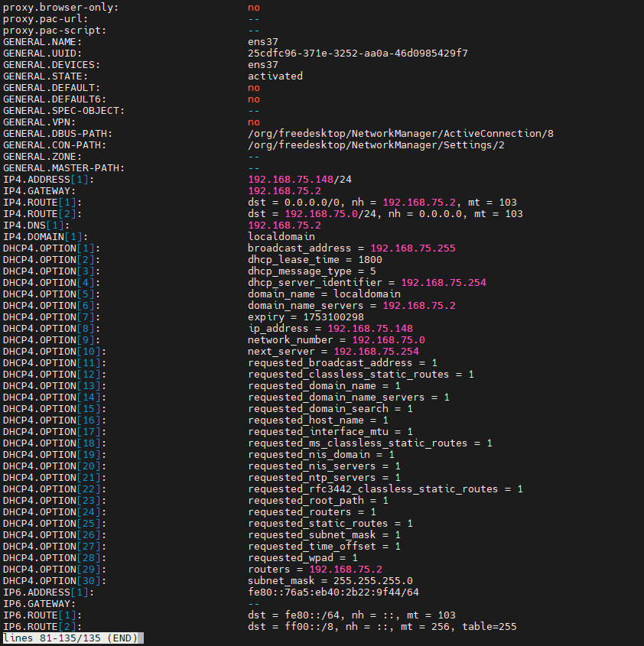The image size is (644, 646).
Task: Click the requested_host_name = 1 line
Action: (x=318, y=420)
